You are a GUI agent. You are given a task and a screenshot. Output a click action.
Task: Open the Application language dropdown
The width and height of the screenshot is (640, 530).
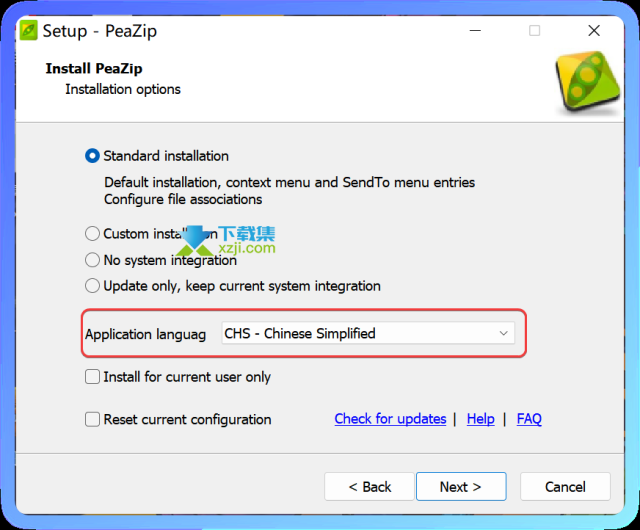[368, 333]
